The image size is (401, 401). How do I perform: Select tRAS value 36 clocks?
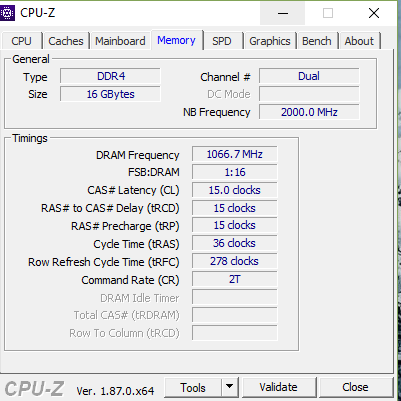(x=235, y=243)
